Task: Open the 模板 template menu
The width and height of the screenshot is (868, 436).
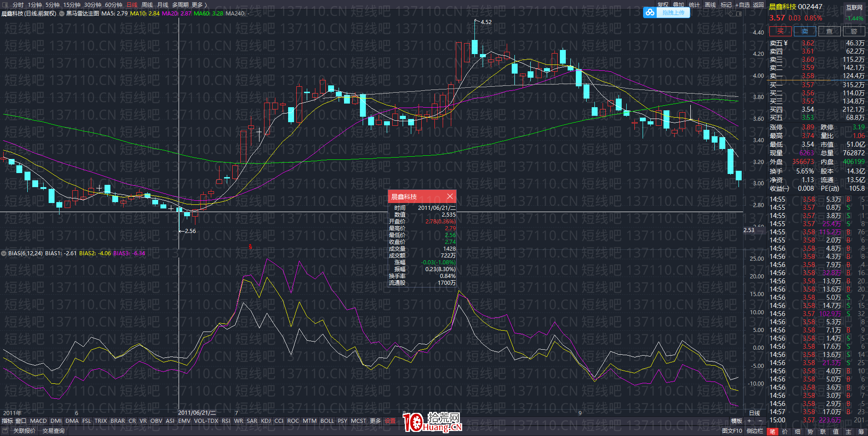Action: coord(737,421)
